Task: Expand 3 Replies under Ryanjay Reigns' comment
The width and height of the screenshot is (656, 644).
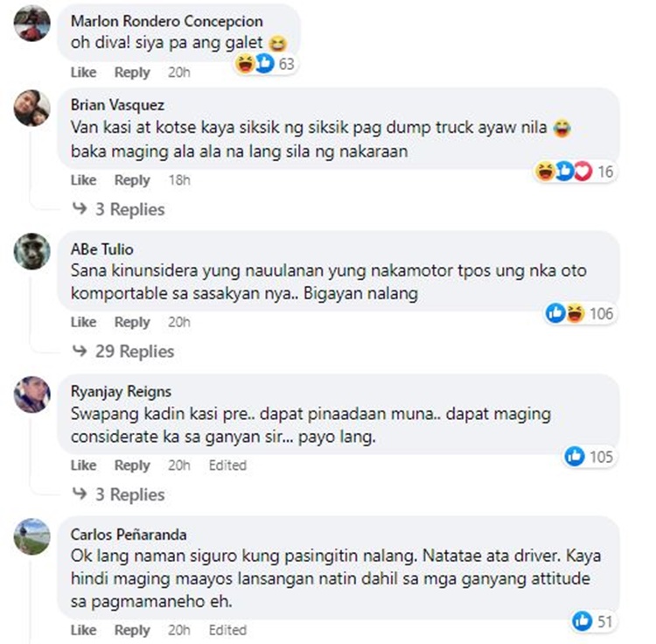Action: (x=119, y=494)
